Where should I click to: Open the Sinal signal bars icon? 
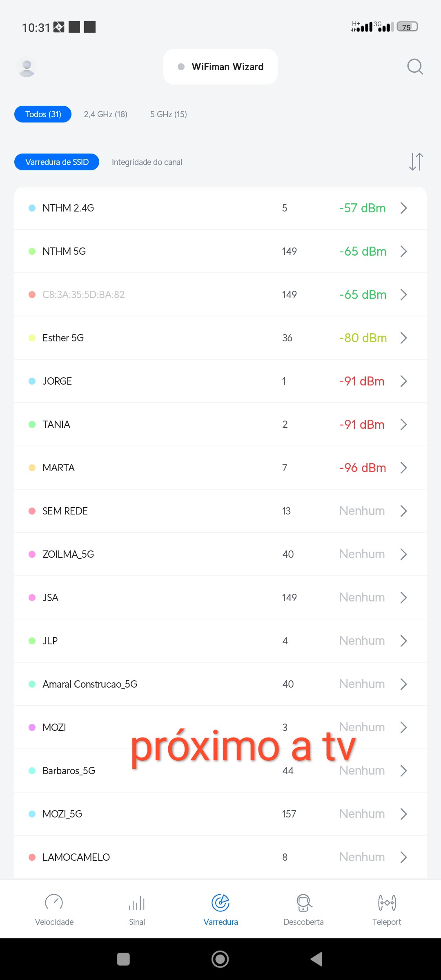coord(137,902)
